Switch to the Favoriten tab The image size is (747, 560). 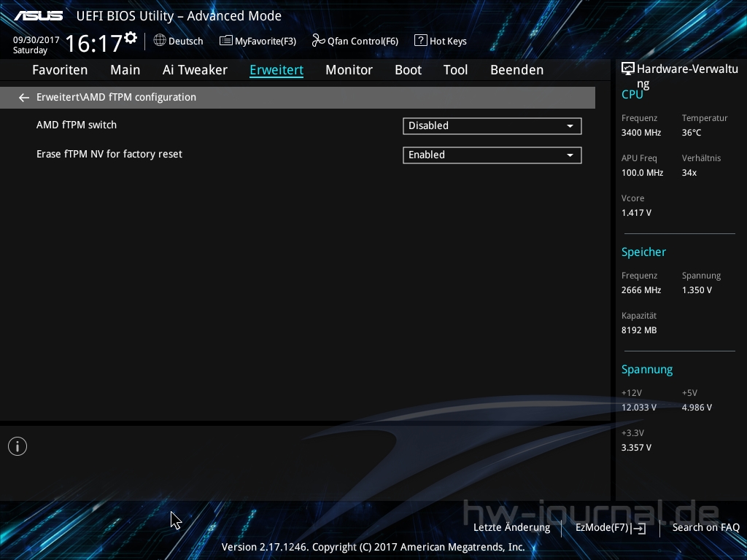click(60, 70)
